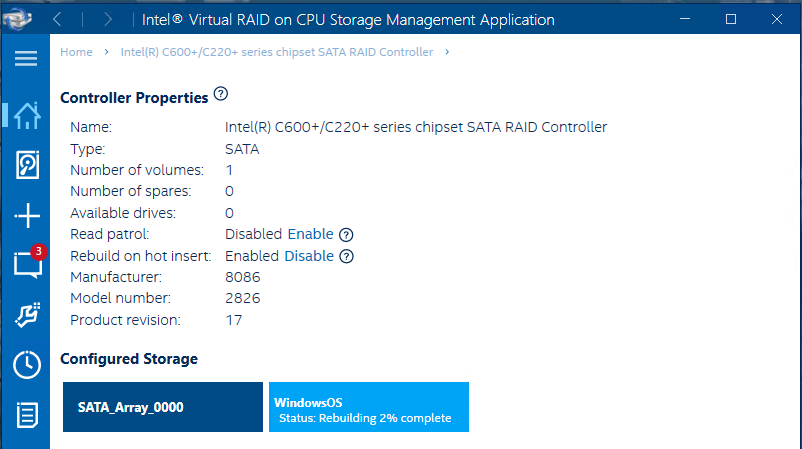The width and height of the screenshot is (802, 449).
Task: Open help icon next to Read patrol
Action: pos(346,235)
